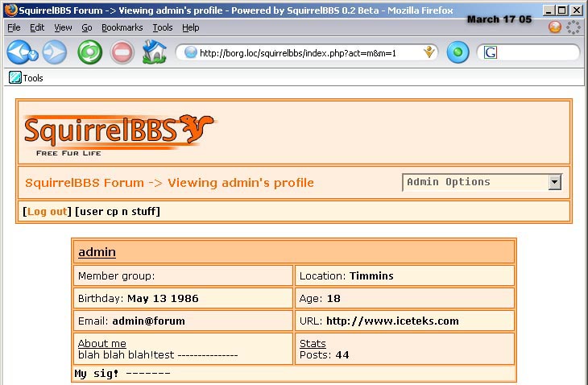Viewport: 588px width, 385px height.
Task: Click the Location value Timmins
Action: pos(371,276)
